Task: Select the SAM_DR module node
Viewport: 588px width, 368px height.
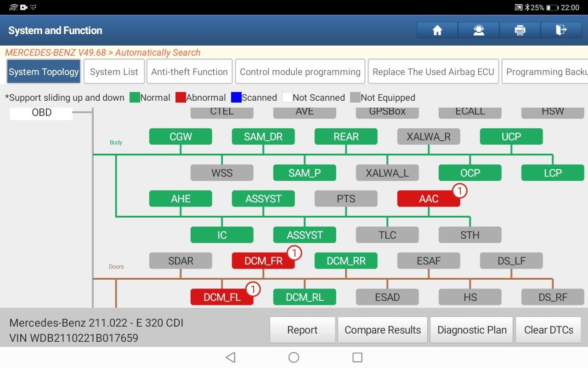Action: click(x=263, y=137)
